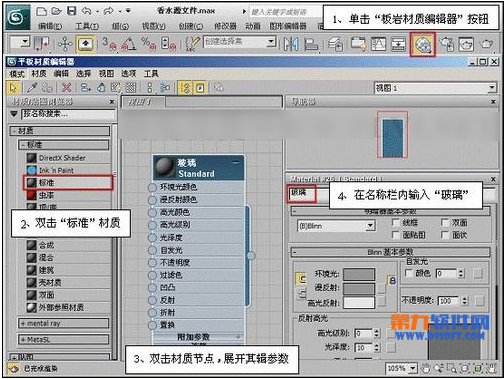The image size is (504, 379).
Task: Click the 按名称搜索 search field
Action: (68, 114)
